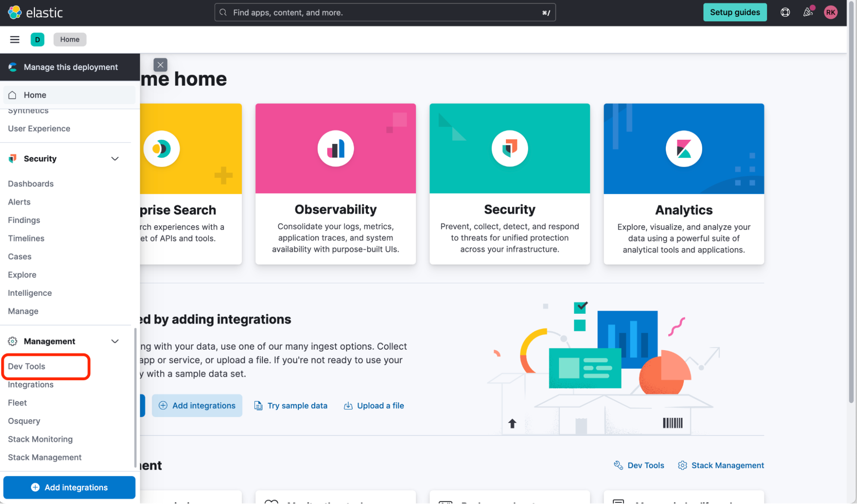Screen dimensions: 857x504
Task: Select Manage this deployment
Action: [x=70, y=67]
